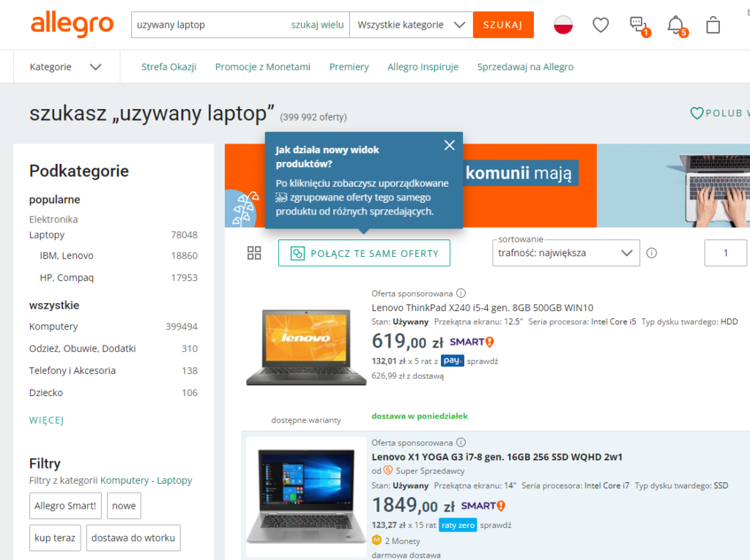
Task: Click the page number input field
Action: 725,253
